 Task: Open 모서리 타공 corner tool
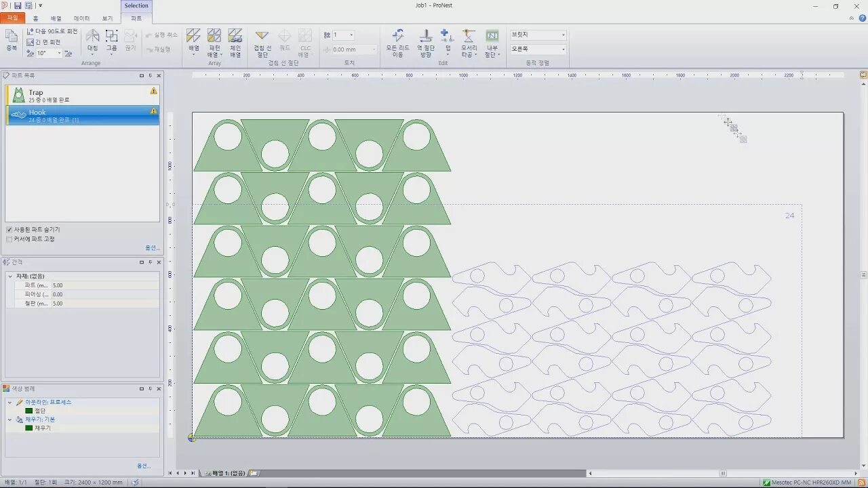[469, 42]
